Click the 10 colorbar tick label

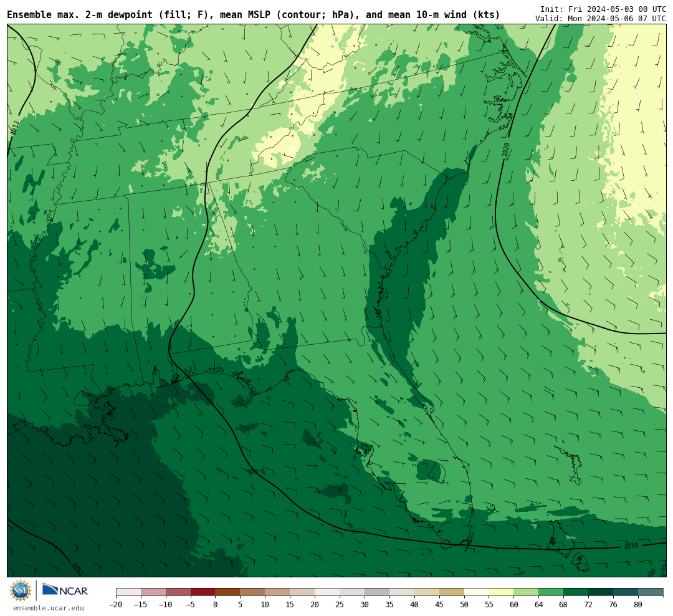(x=265, y=604)
